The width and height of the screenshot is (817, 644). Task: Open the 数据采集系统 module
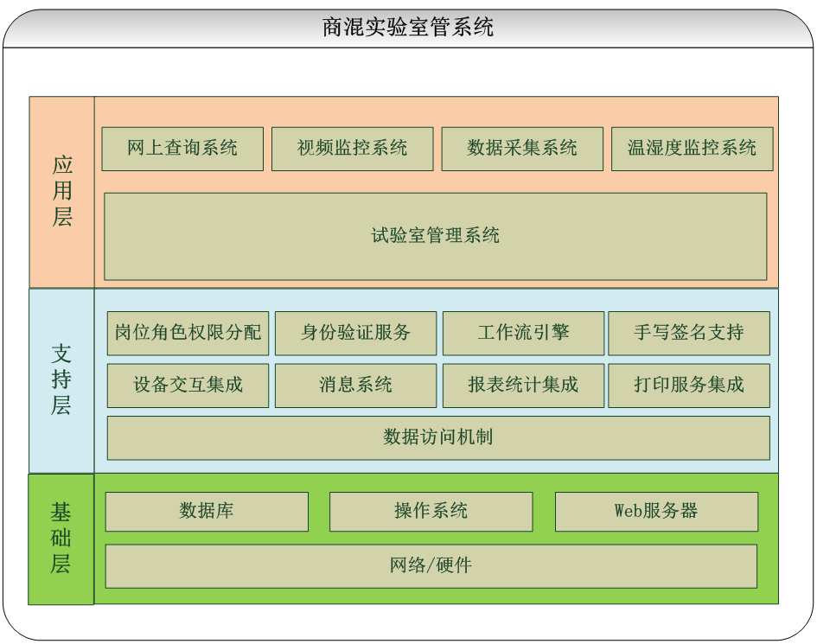(x=522, y=148)
